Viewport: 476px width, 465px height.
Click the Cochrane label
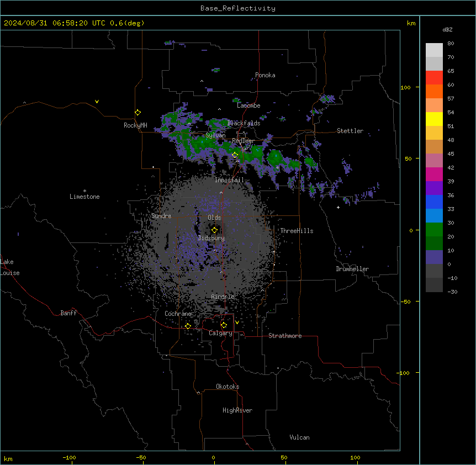[178, 314]
